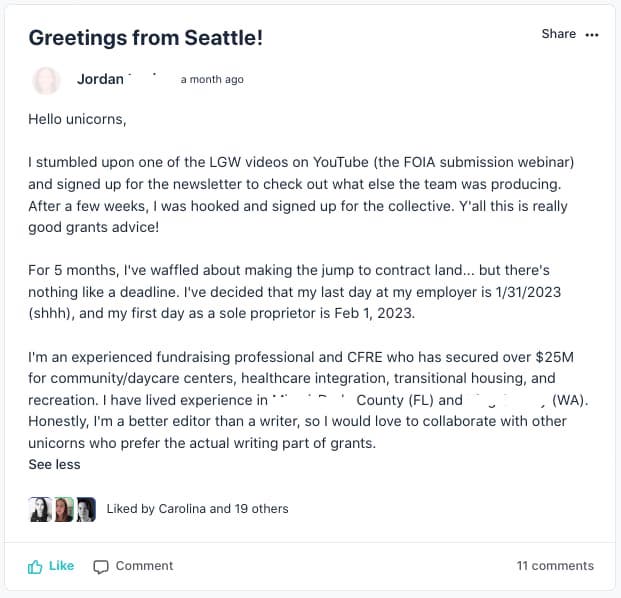This screenshot has width=621, height=598.
Task: Click the paragraph about CFRE fundraising experience
Action: point(300,400)
